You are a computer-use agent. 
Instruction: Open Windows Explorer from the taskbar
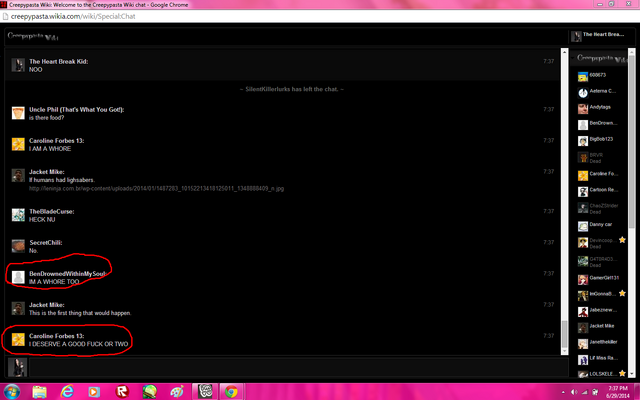click(x=40, y=392)
